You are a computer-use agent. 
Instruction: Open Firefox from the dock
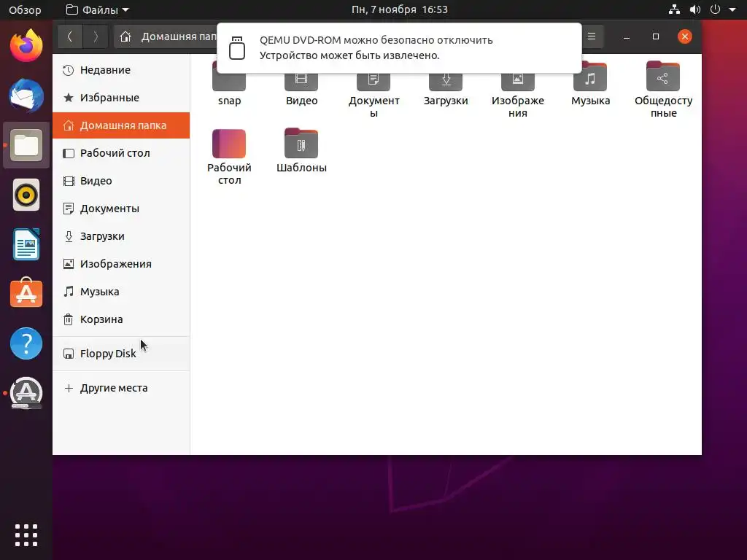[26, 46]
